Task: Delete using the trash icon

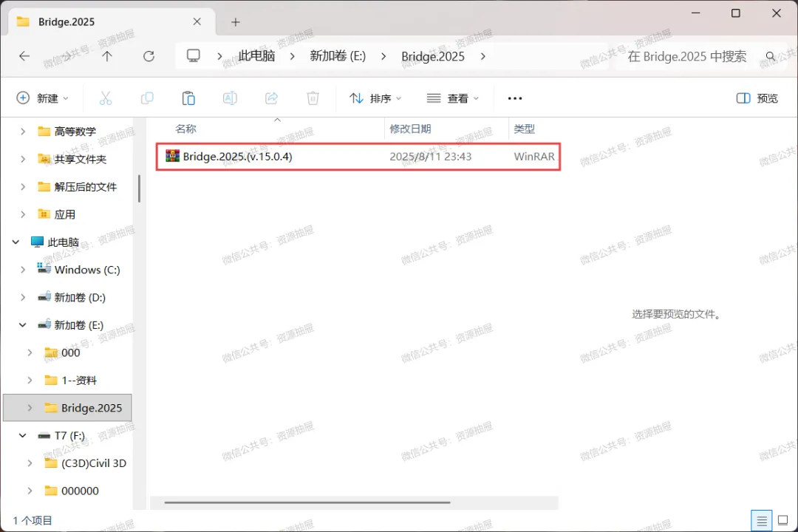Action: point(313,98)
